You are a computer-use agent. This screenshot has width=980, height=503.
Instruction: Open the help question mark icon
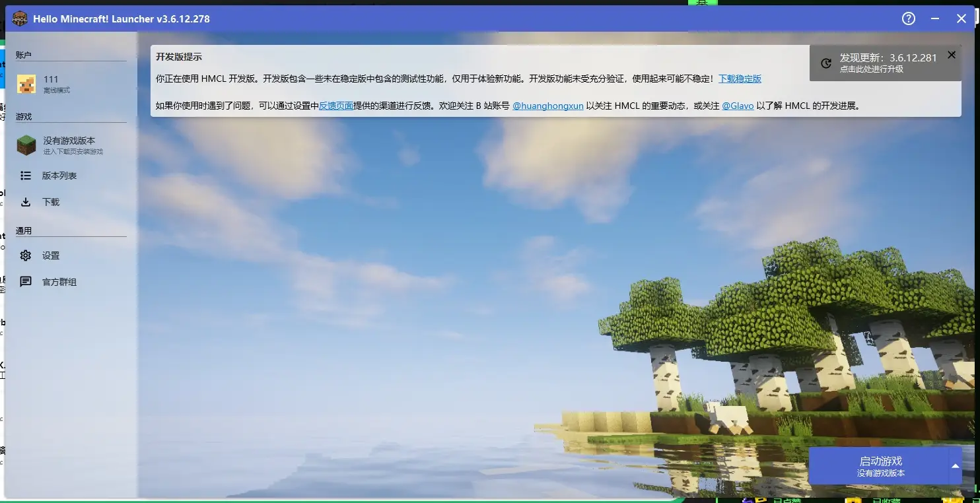[x=909, y=18]
